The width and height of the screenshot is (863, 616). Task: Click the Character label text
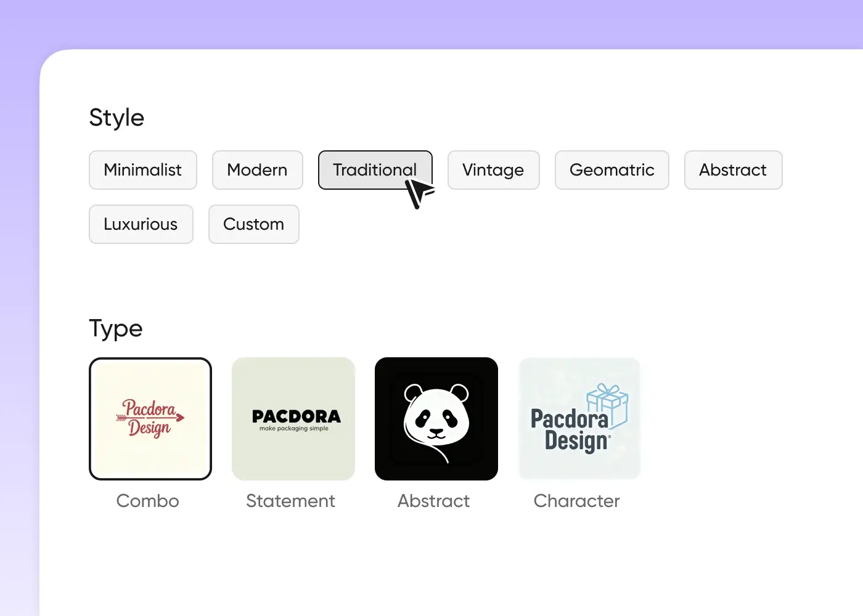(x=576, y=501)
